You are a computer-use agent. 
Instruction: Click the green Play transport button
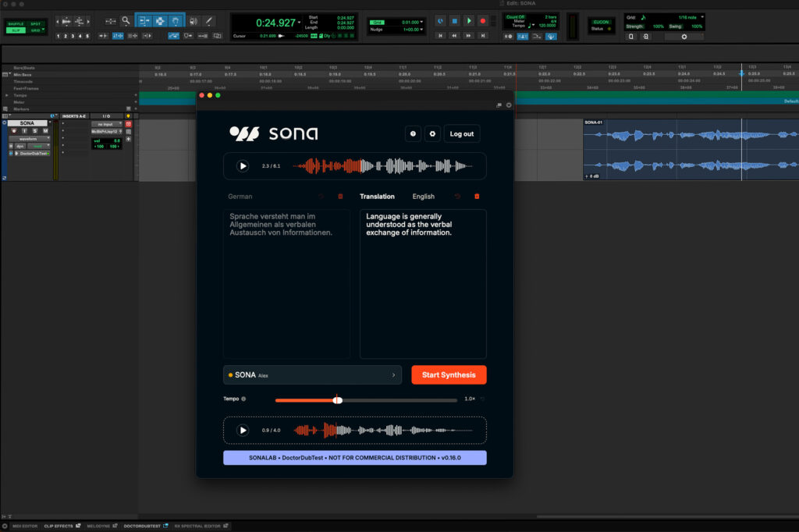coord(469,21)
